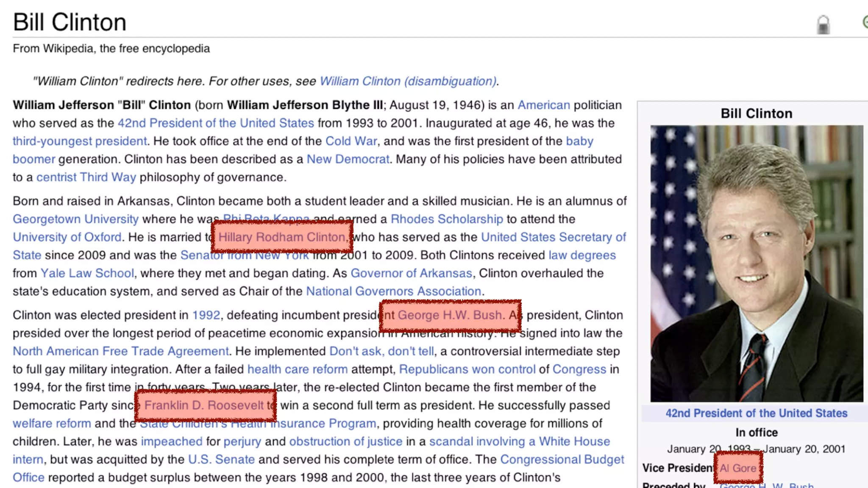
Task: Follow the impeached link
Action: 172,441
